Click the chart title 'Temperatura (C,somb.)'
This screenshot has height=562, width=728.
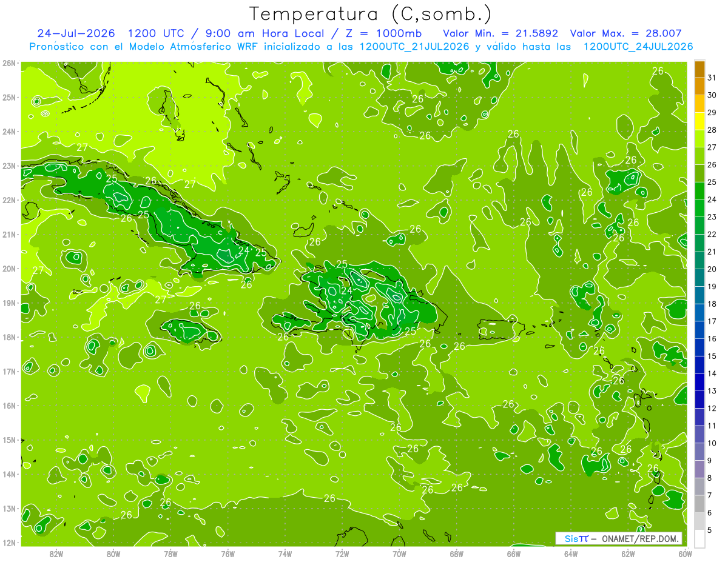(371, 14)
